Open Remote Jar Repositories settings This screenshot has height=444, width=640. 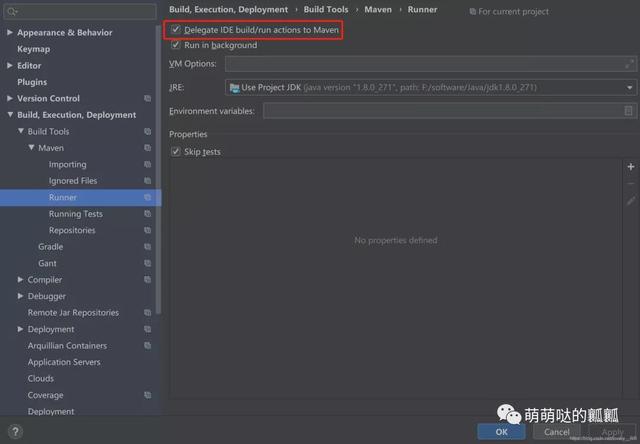coord(73,313)
